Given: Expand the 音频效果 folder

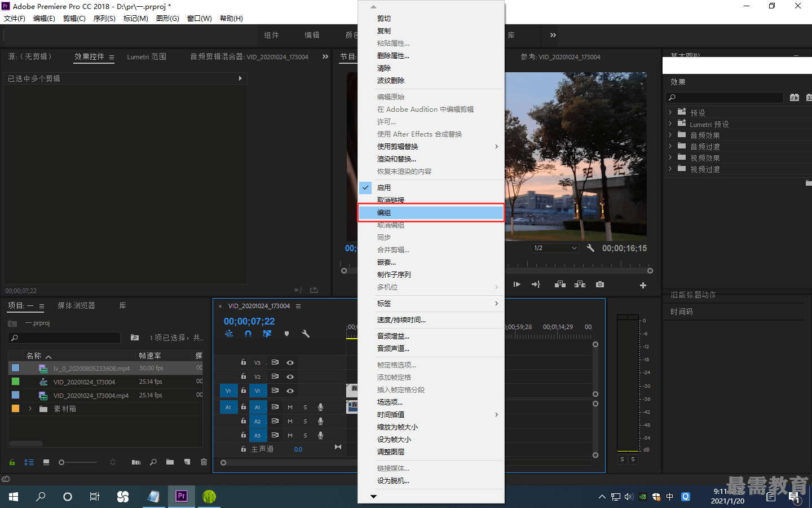Looking at the screenshot, I should coord(670,135).
